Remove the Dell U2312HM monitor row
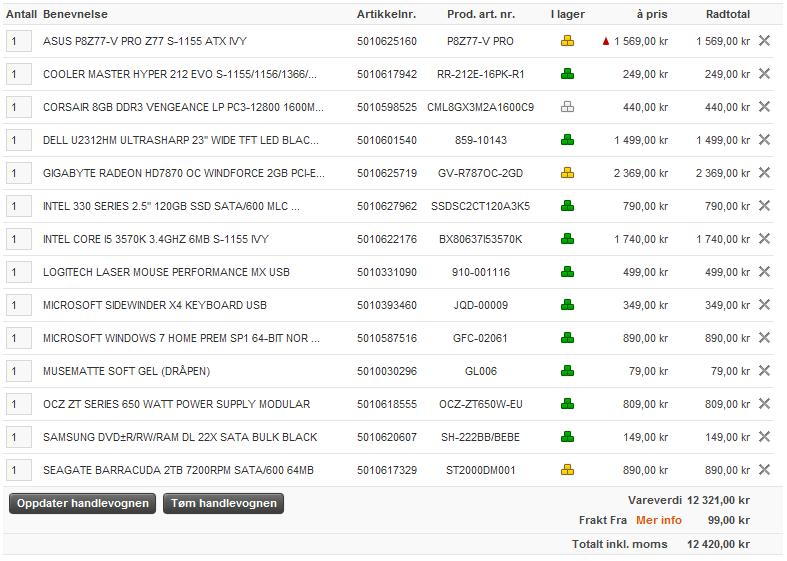This screenshot has width=787, height=561. 764,139
